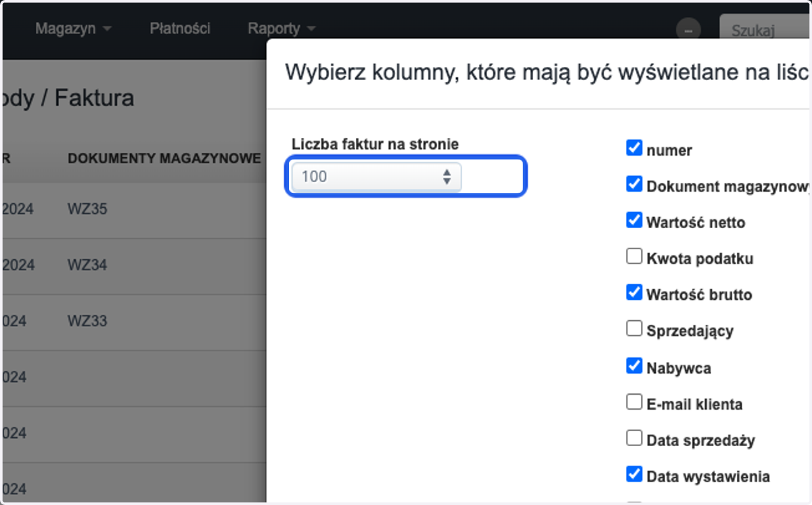The image size is (812, 505).
Task: Open the Liczba faktur na stronie dropdown
Action: click(x=376, y=177)
